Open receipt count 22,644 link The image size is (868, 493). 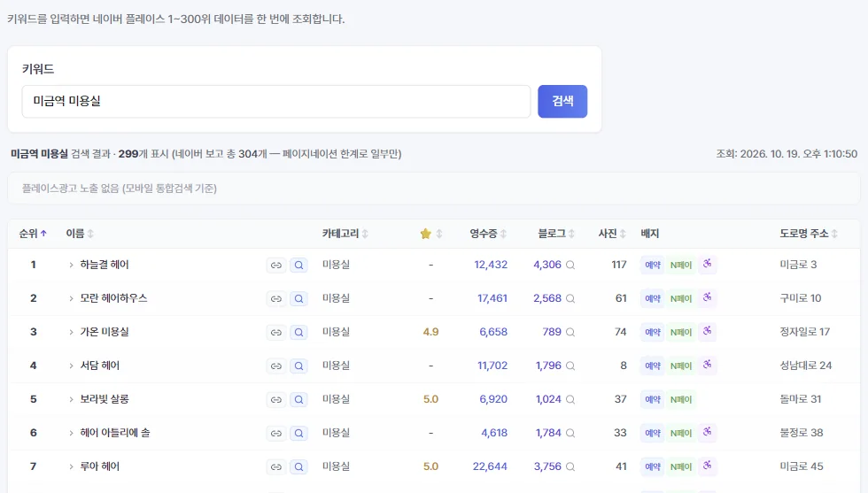490,466
